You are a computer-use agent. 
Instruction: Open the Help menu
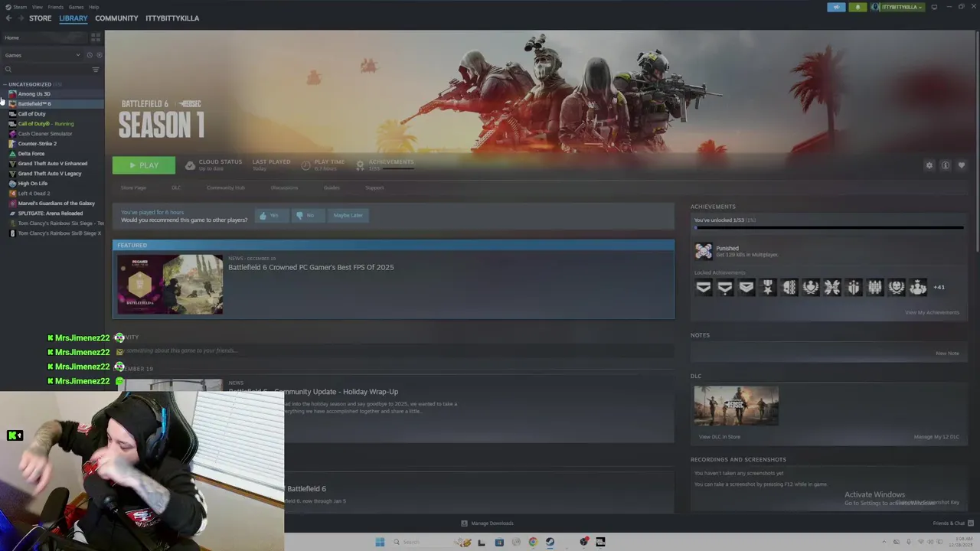pos(93,7)
